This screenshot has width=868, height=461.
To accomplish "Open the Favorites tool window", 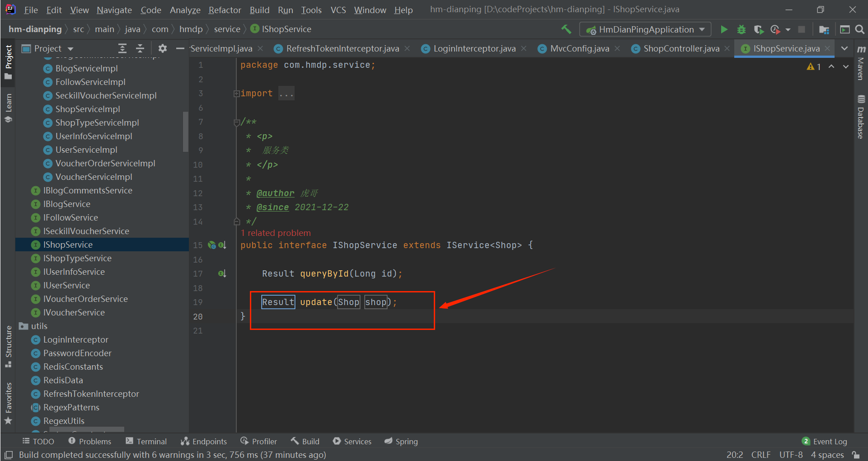I will tap(8, 403).
